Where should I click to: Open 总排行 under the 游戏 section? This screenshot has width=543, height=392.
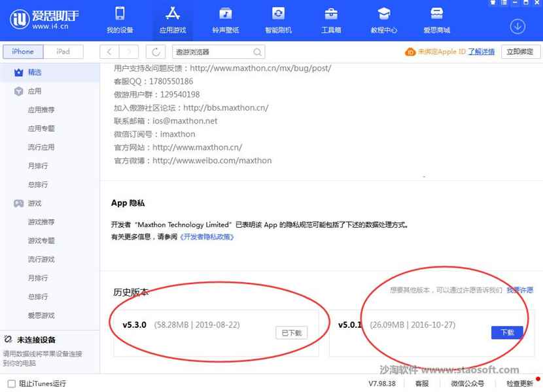(38, 296)
